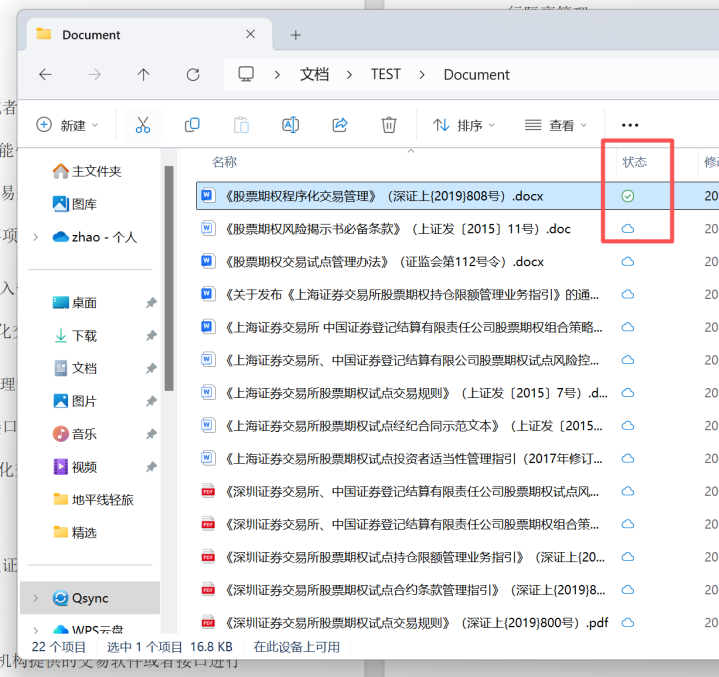
Task: Go up one folder level arrow
Action: point(144,74)
